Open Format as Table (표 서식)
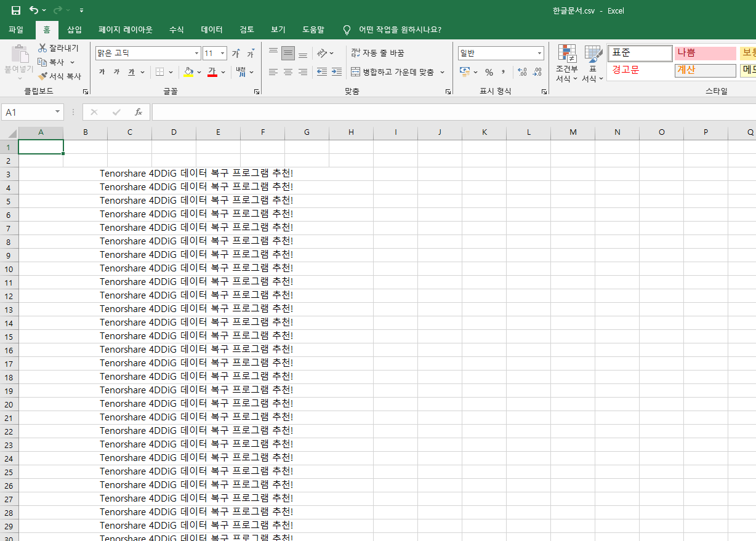 coord(593,63)
